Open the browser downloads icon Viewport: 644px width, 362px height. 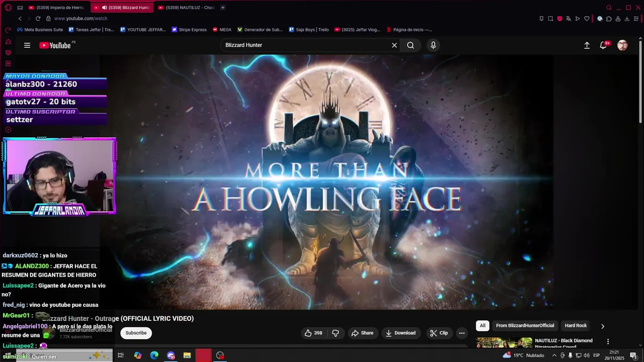627,19
